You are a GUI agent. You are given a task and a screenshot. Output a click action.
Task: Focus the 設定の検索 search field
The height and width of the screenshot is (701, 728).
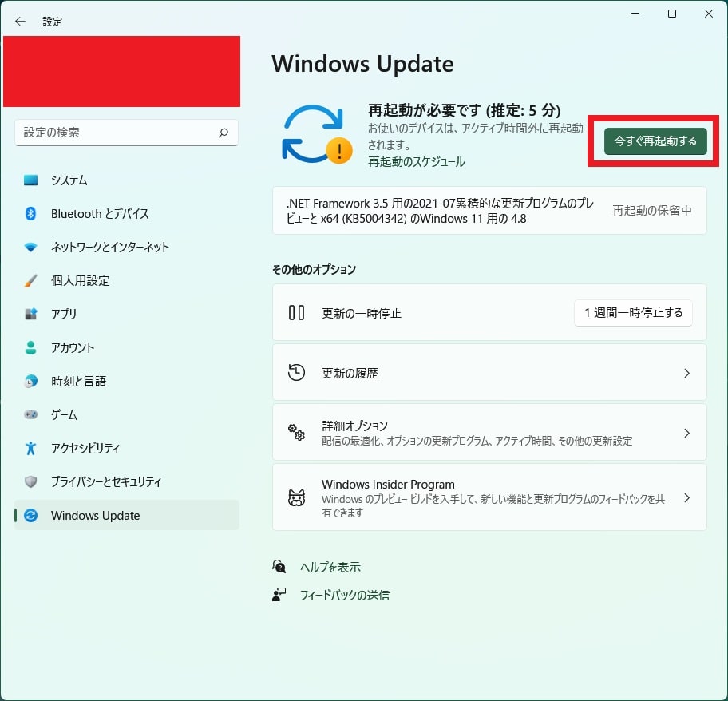click(x=126, y=133)
